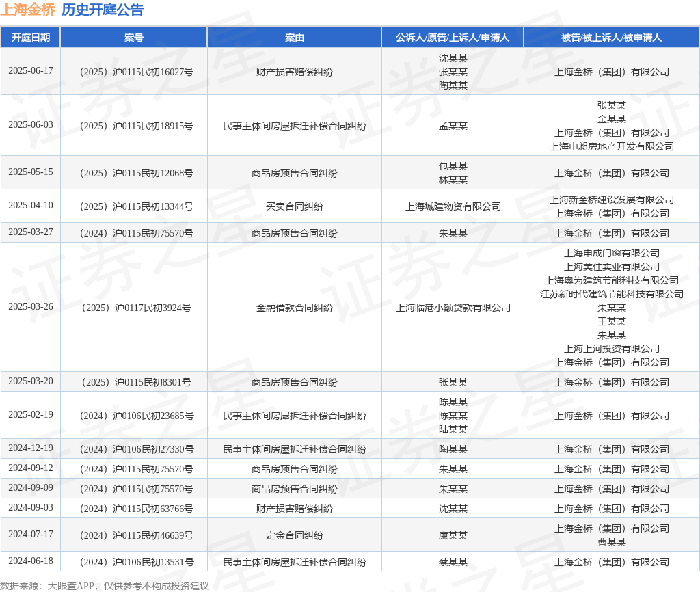This screenshot has width=700, height=592.
Task: Select date cell 2025-03-20
Action: [30, 381]
